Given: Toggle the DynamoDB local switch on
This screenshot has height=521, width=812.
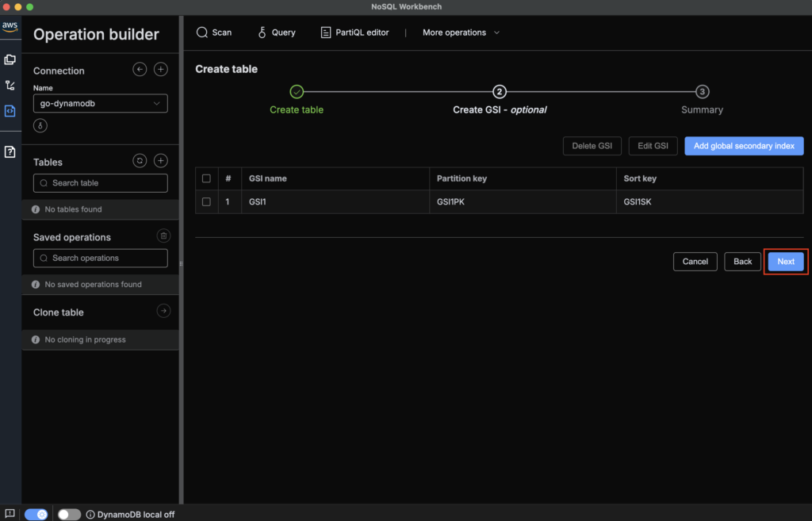Looking at the screenshot, I should click(x=69, y=514).
